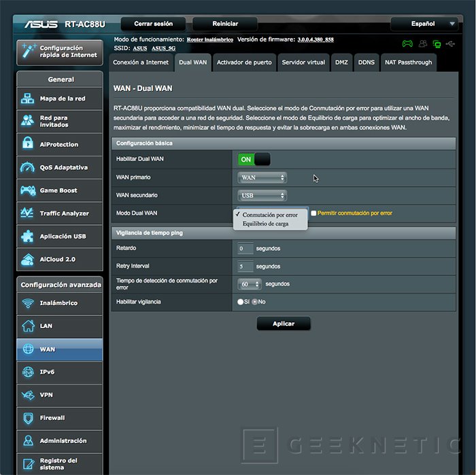Image resolution: width=476 pixels, height=475 pixels.
Task: Switch to the DMZ tab
Action: [x=341, y=63]
